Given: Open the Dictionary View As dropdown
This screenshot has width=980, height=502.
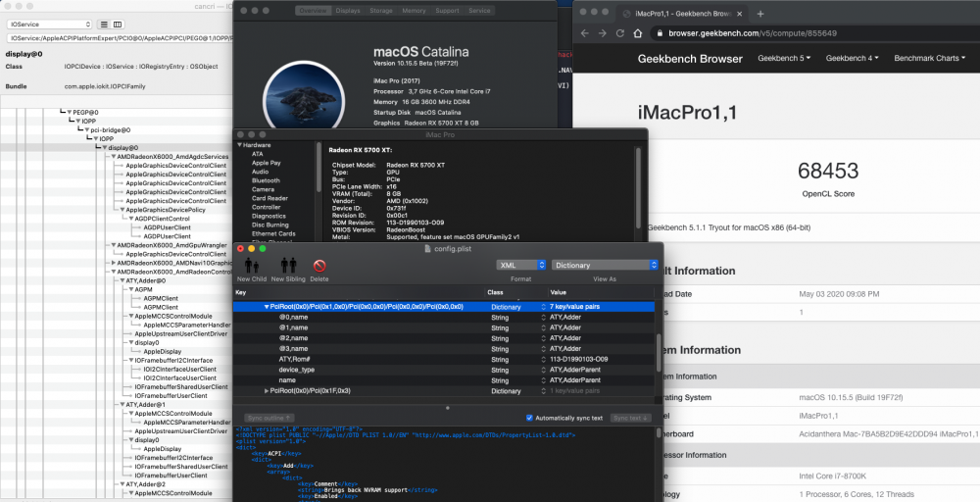Looking at the screenshot, I should 605,265.
